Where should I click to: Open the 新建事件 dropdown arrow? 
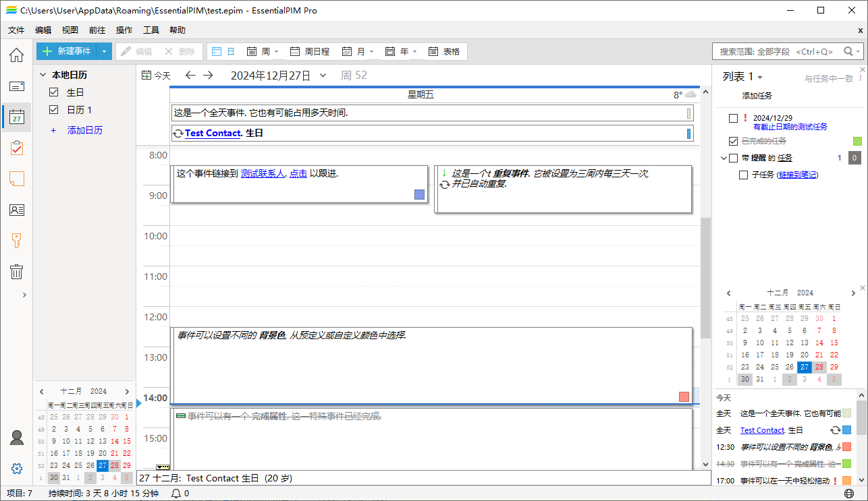104,51
